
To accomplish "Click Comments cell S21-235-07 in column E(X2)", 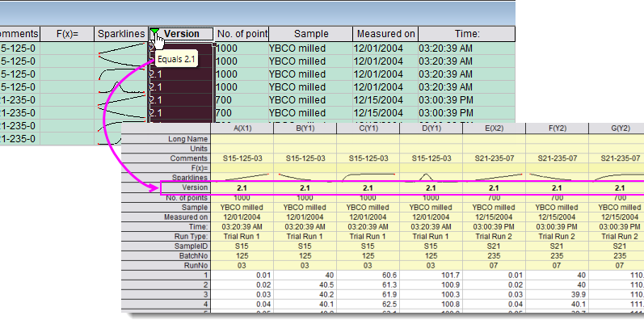I will tap(494, 158).
